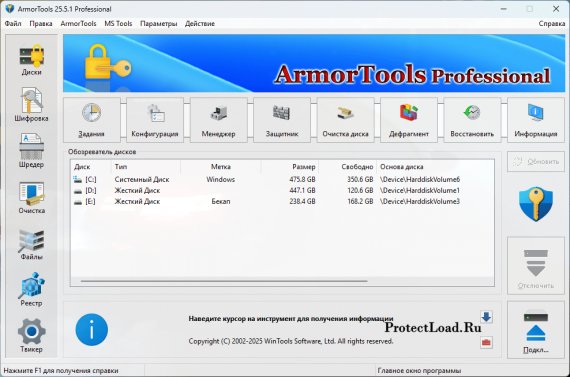Click the Подкл... connect disk button
Viewport: 570px width, 377px height.
(x=536, y=330)
